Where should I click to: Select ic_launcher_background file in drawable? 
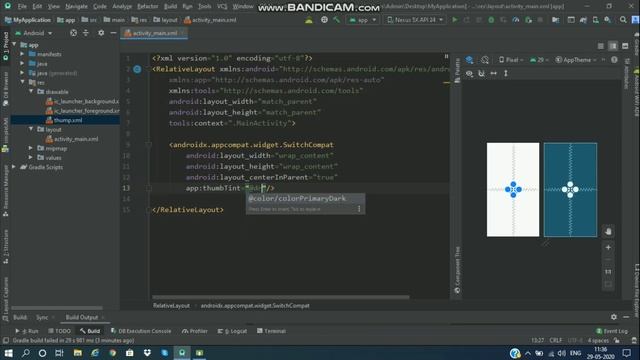pyautogui.click(x=82, y=101)
